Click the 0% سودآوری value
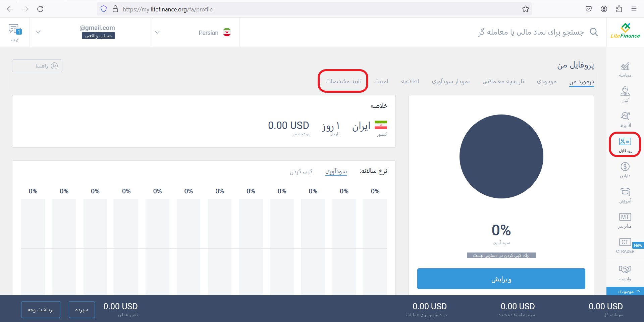Viewport: 644px width, 322px height. click(501, 230)
